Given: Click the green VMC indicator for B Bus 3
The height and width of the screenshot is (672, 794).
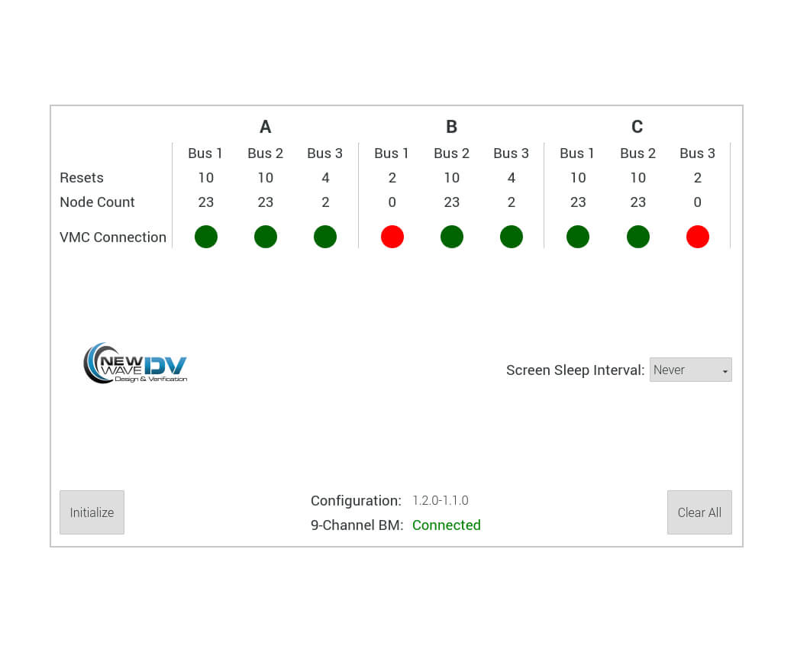Looking at the screenshot, I should pos(512,237).
